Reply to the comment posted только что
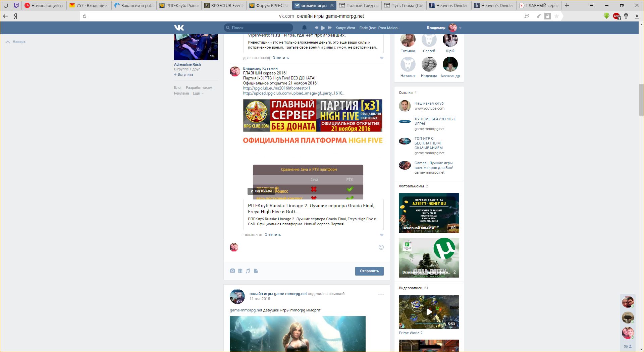 point(273,235)
